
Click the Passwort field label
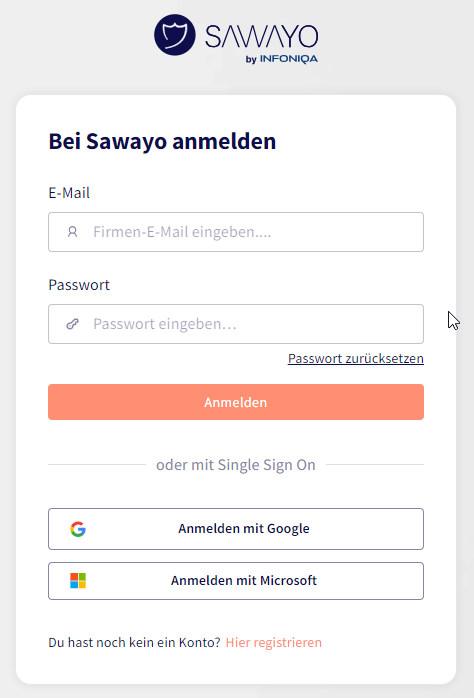pos(79,285)
